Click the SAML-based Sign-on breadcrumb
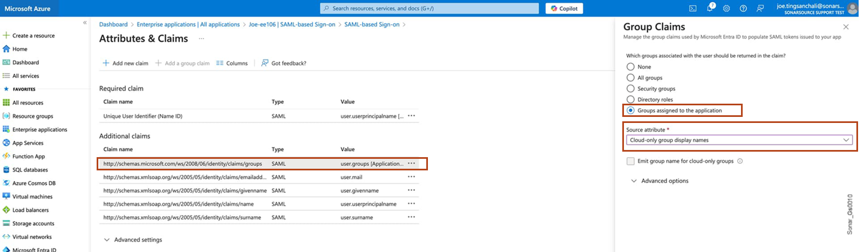 coord(372,24)
